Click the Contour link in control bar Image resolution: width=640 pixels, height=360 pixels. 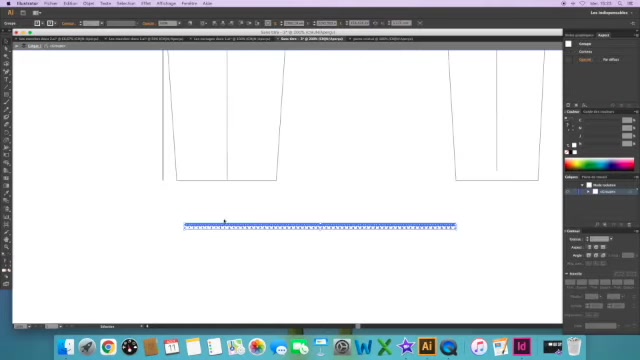68,23
